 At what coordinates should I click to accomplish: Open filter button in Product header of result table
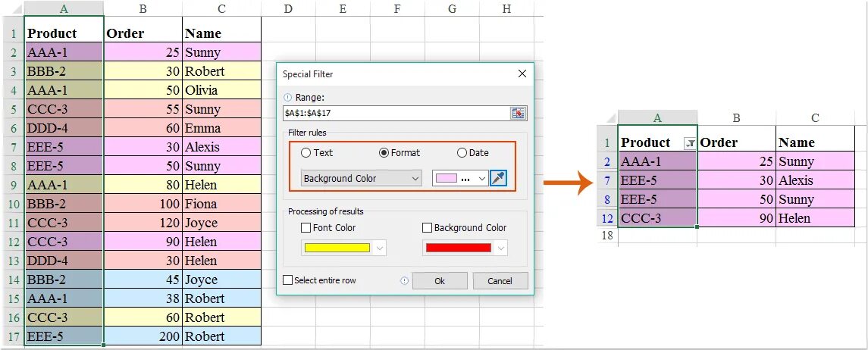(x=690, y=143)
